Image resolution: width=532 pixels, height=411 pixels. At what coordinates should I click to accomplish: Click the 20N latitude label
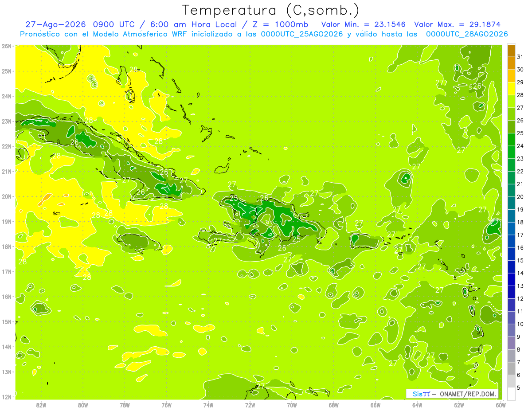click(x=7, y=196)
